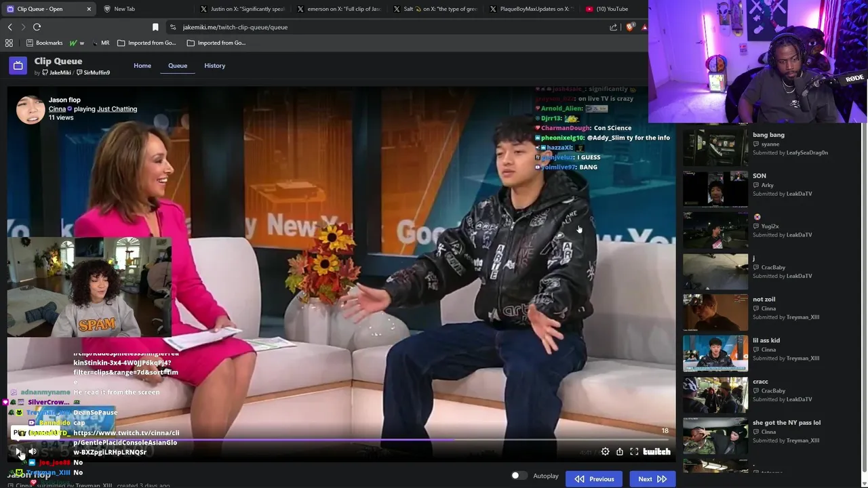
Task: Click the '11 views' label in player
Action: click(x=61, y=117)
